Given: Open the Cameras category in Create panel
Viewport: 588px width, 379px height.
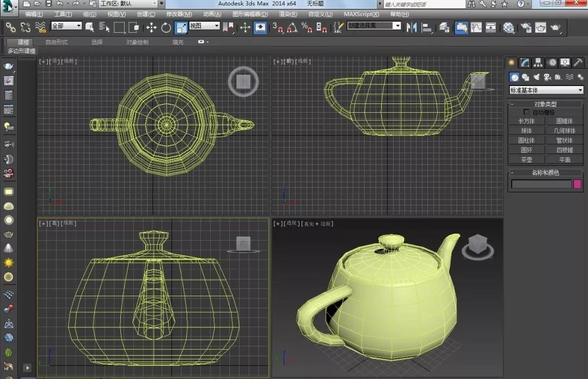Looking at the screenshot, I should click(547, 77).
